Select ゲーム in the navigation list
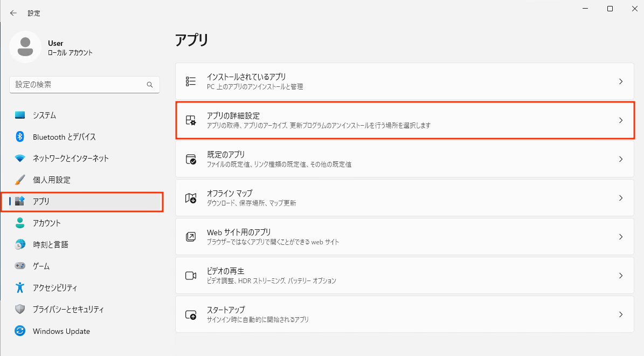This screenshot has height=356, width=644. pos(41,266)
